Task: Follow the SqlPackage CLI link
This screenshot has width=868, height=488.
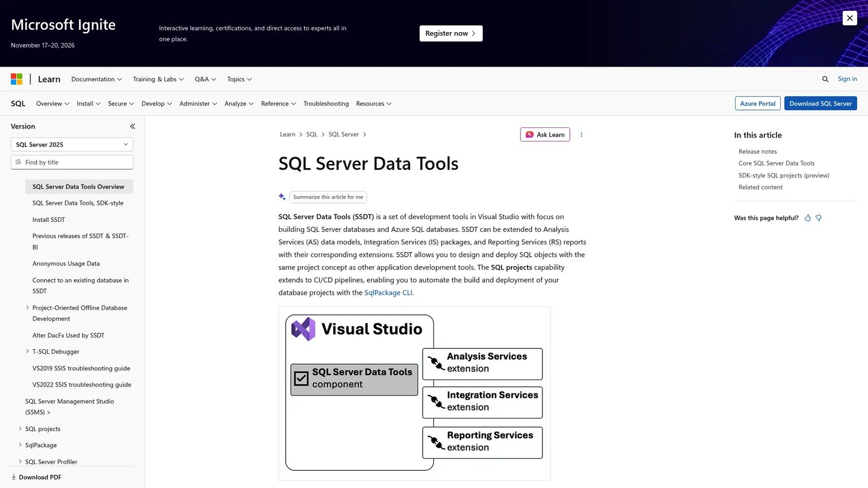Action: coord(388,292)
